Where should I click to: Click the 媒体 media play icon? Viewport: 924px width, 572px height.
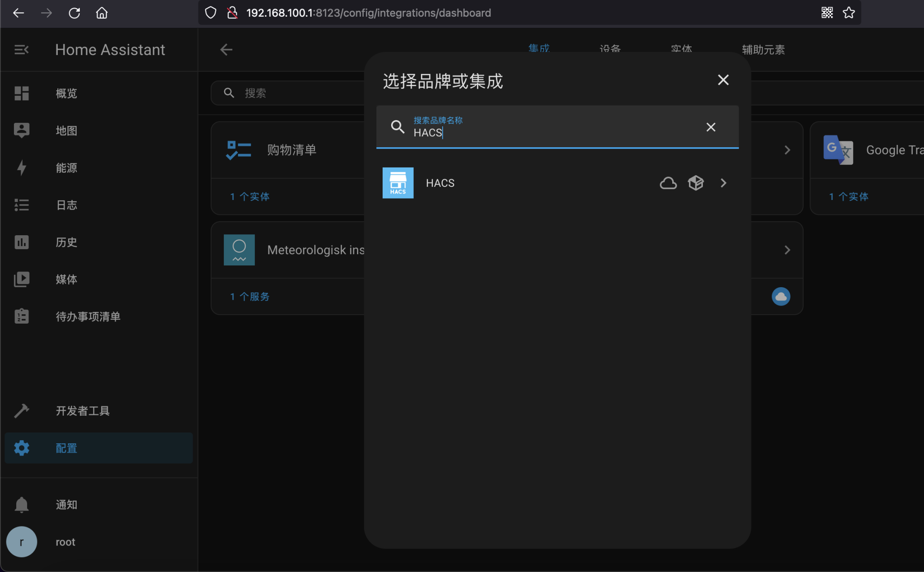click(21, 279)
